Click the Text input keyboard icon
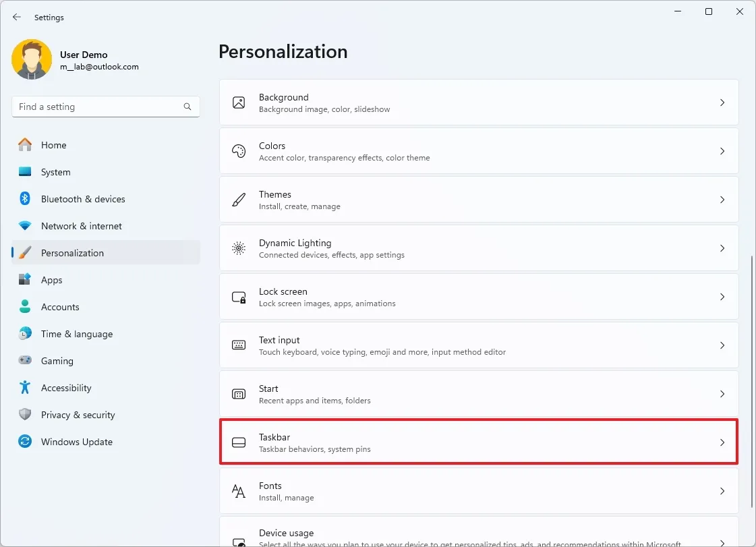 tap(239, 345)
